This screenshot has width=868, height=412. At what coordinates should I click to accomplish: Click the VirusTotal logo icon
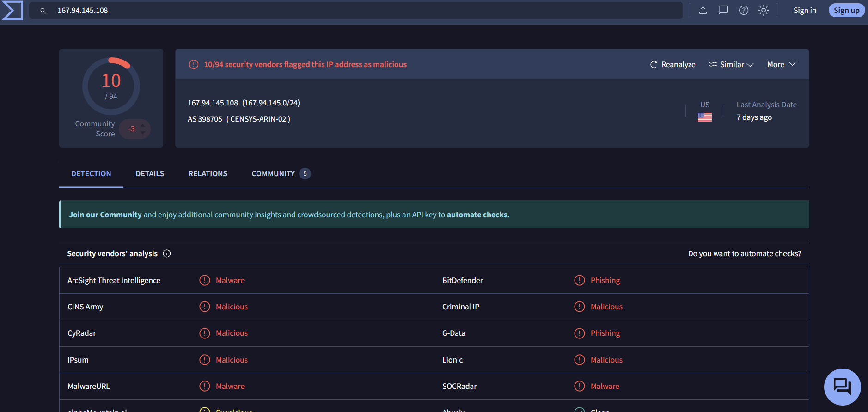(x=12, y=10)
